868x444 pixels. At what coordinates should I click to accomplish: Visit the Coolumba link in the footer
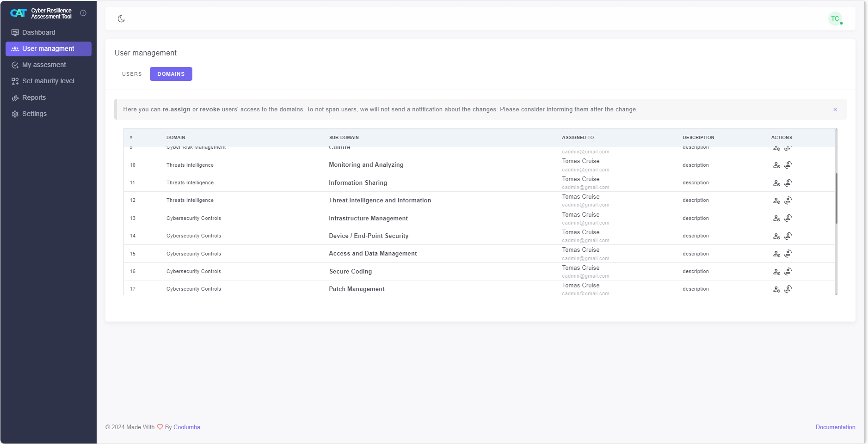(187, 427)
